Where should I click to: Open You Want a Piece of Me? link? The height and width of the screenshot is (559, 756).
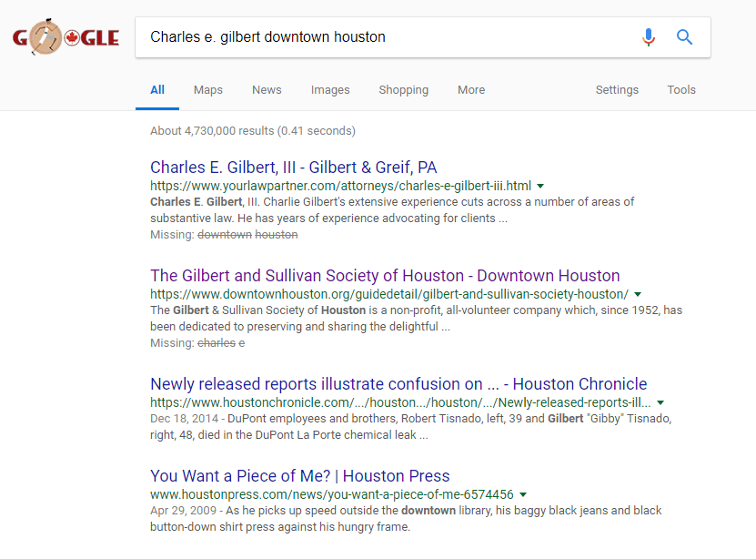[x=299, y=476]
